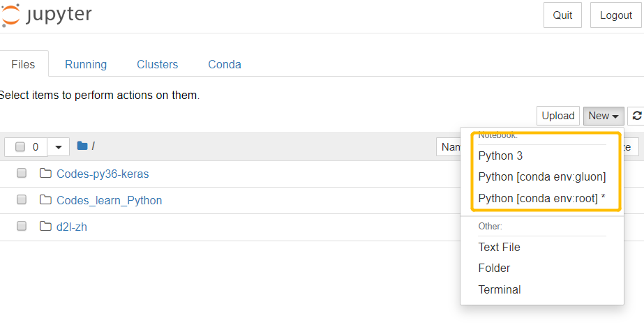Screen dimensions: 644x334
Task: Open the Conda tab
Action: [225, 64]
